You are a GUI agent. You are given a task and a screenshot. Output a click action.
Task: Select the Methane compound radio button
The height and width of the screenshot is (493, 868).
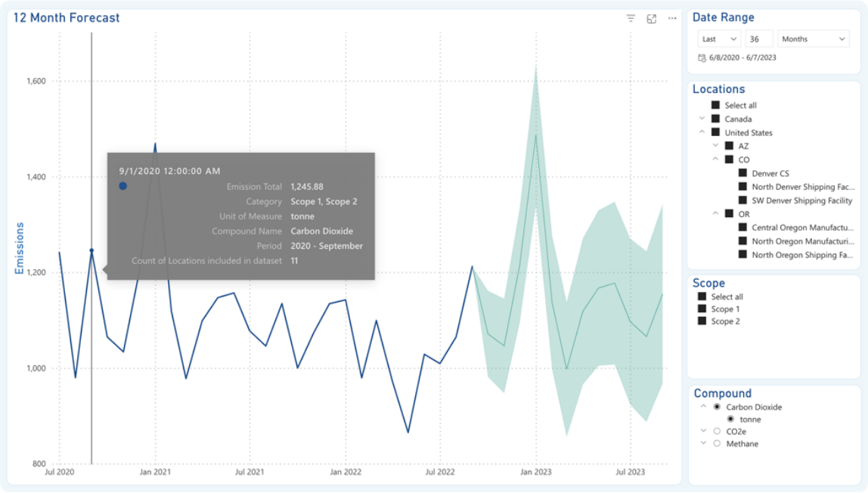[x=717, y=444]
